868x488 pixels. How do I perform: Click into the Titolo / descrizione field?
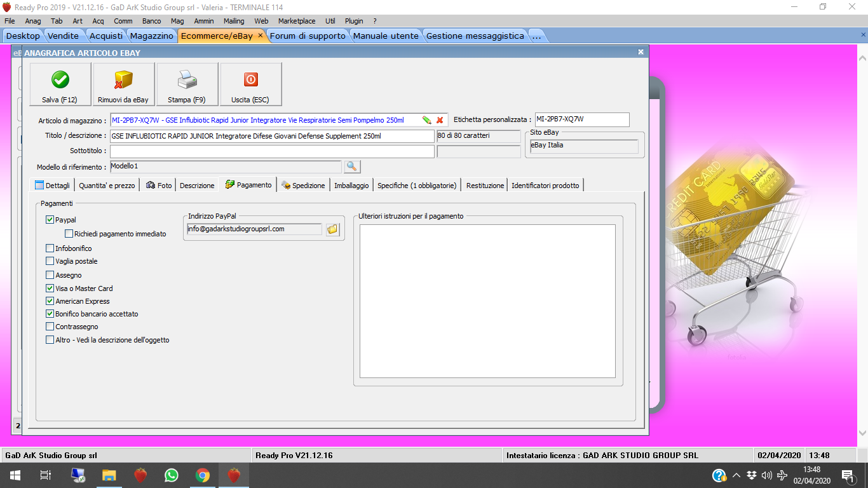click(272, 136)
